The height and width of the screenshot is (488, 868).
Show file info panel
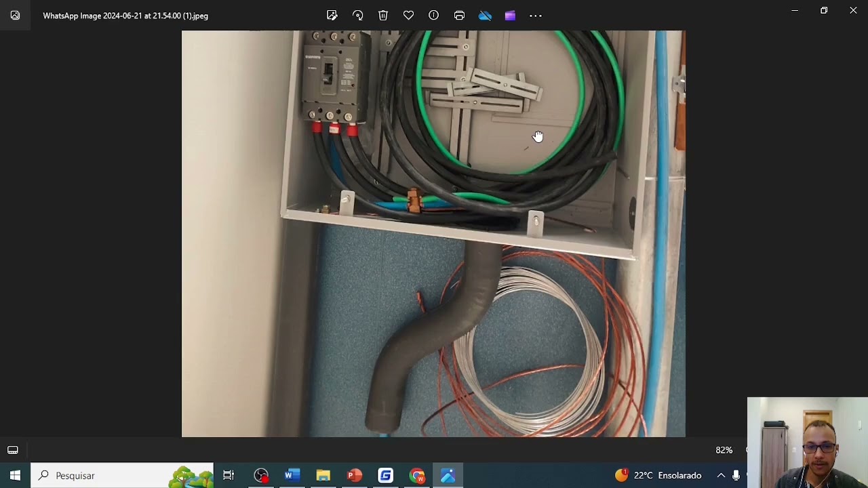(x=434, y=16)
